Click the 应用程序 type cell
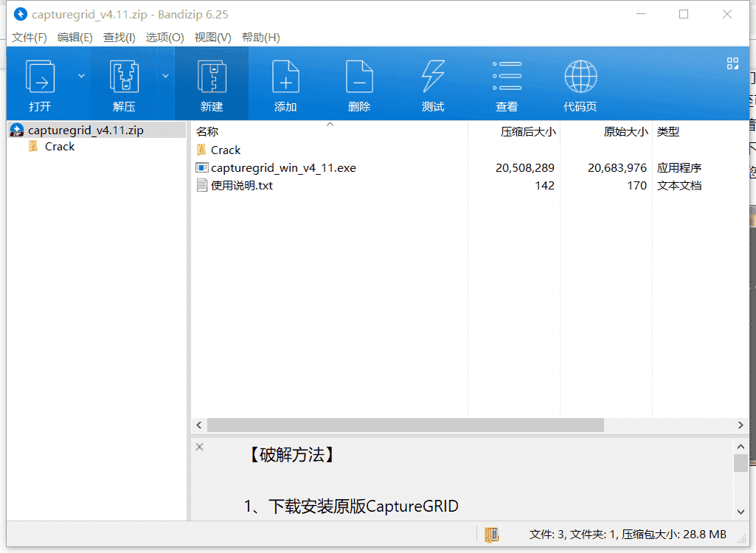The image size is (756, 553). 679,168
